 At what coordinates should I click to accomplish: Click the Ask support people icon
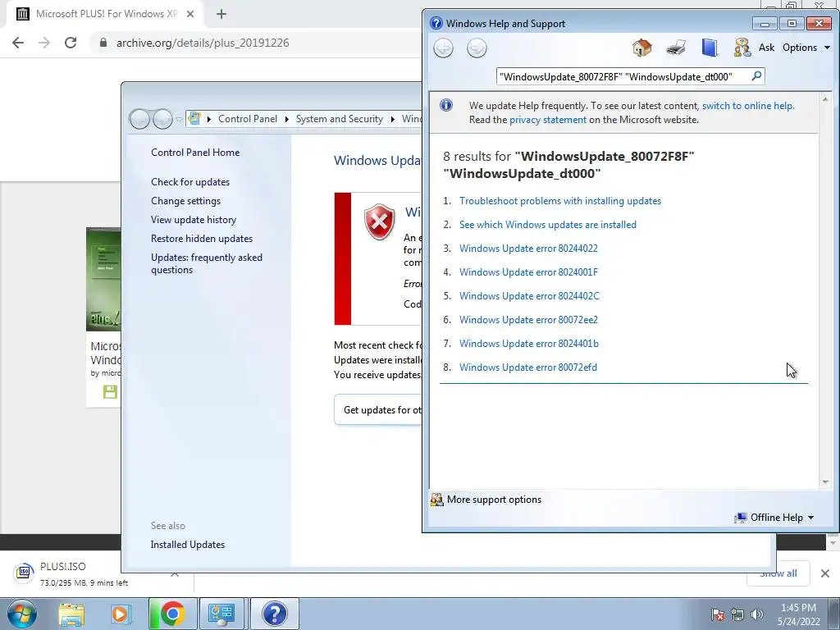pyautogui.click(x=742, y=48)
